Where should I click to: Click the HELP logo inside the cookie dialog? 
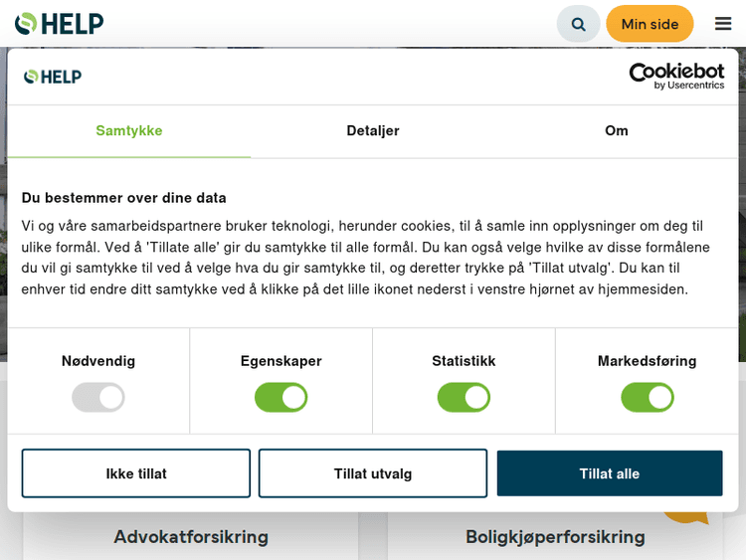click(x=53, y=77)
